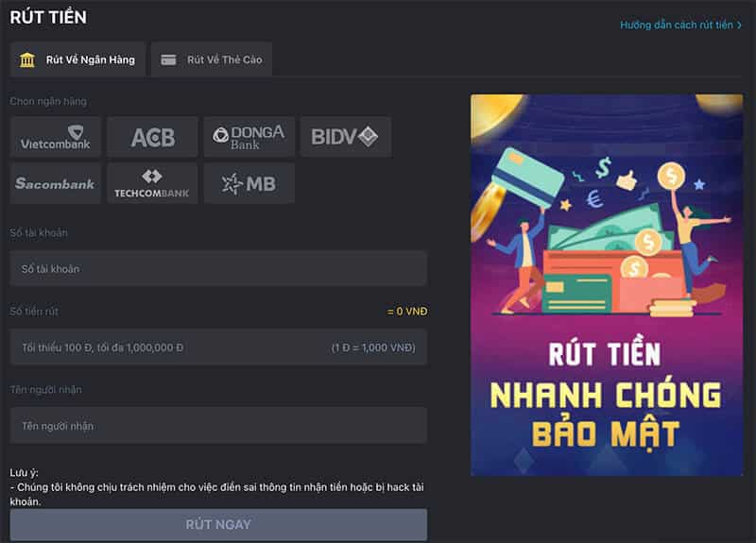Image resolution: width=756 pixels, height=543 pixels.
Task: Click the card icon on Rút Về Thẻ Cào tab
Action: coord(168,59)
